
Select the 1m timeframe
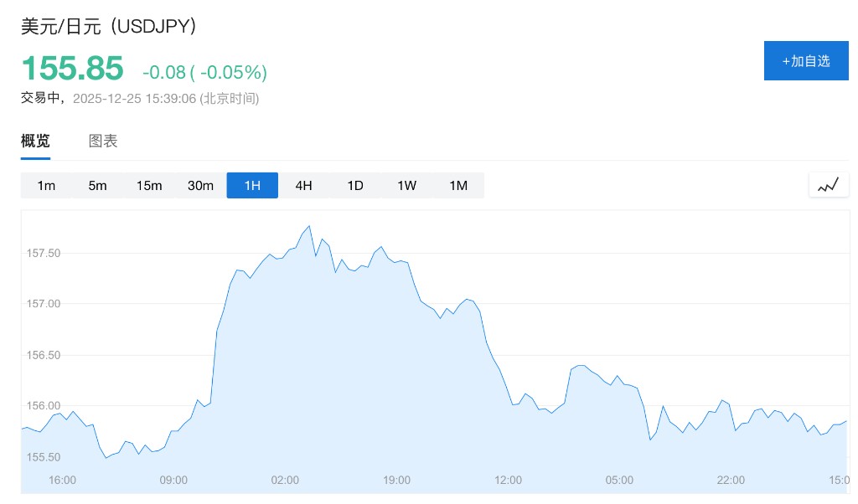(x=46, y=185)
